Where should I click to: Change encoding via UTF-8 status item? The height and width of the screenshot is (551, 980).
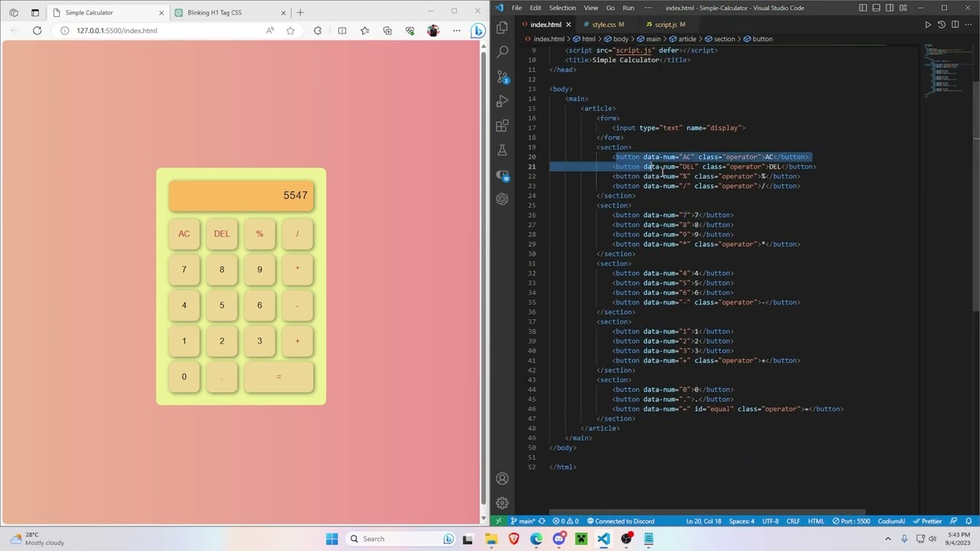click(x=770, y=521)
